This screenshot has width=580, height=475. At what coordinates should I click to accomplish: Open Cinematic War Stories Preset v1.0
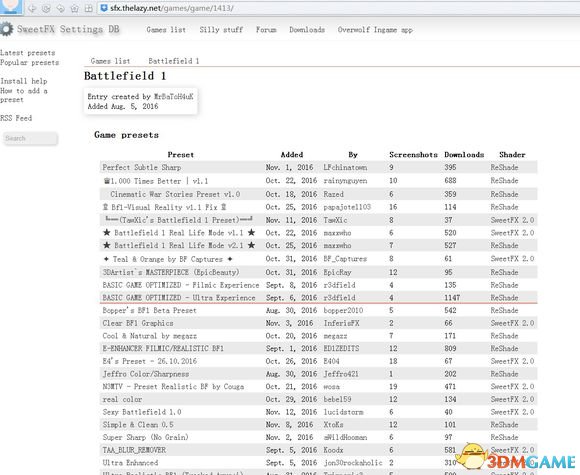175,194
